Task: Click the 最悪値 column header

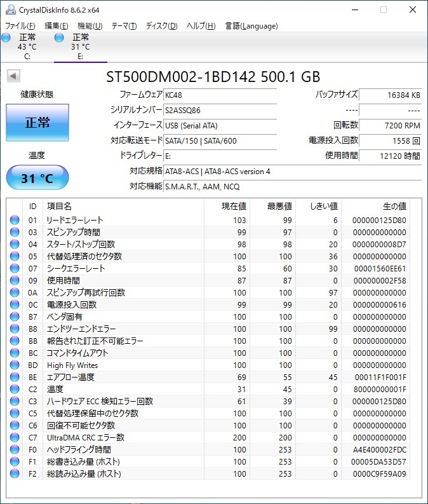Action: click(x=273, y=206)
